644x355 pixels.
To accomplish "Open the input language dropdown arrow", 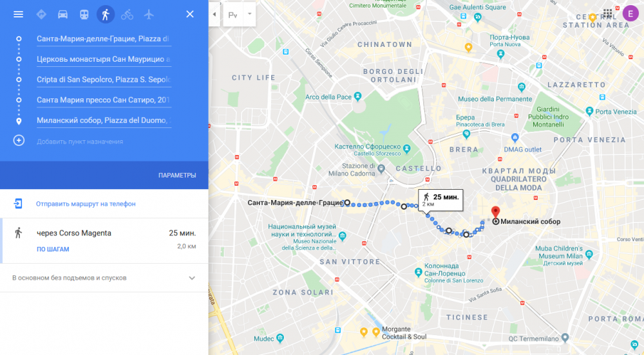I will click(249, 14).
